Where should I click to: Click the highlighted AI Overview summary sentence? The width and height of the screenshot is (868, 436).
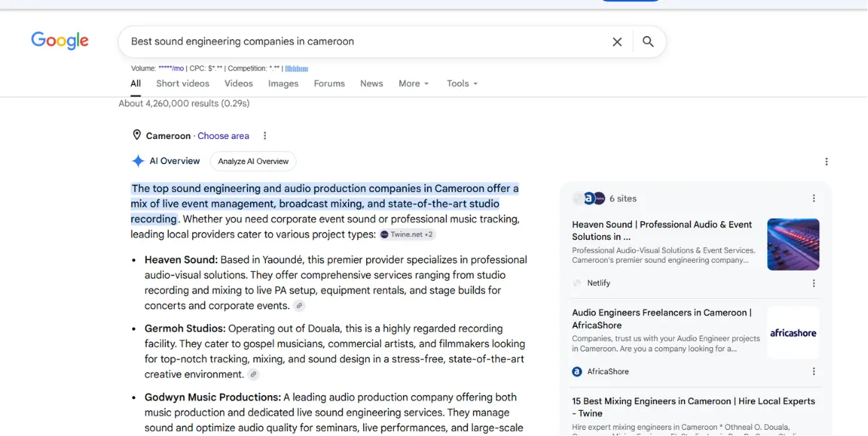tap(324, 204)
